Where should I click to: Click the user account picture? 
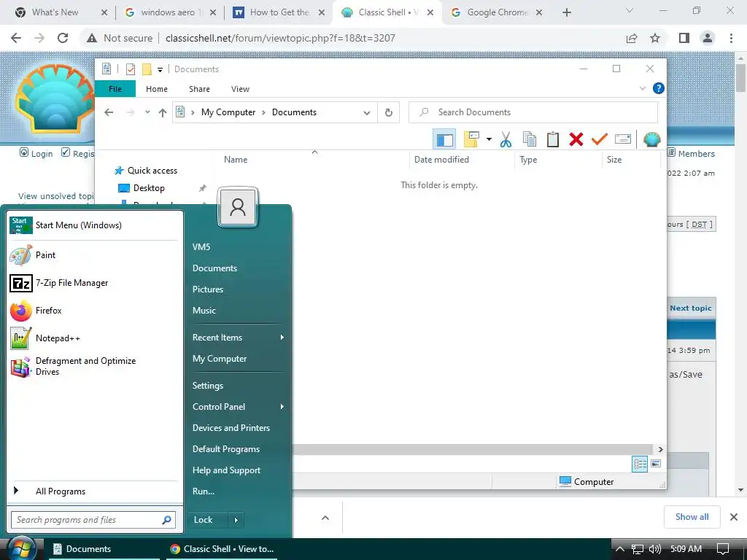[x=237, y=207]
